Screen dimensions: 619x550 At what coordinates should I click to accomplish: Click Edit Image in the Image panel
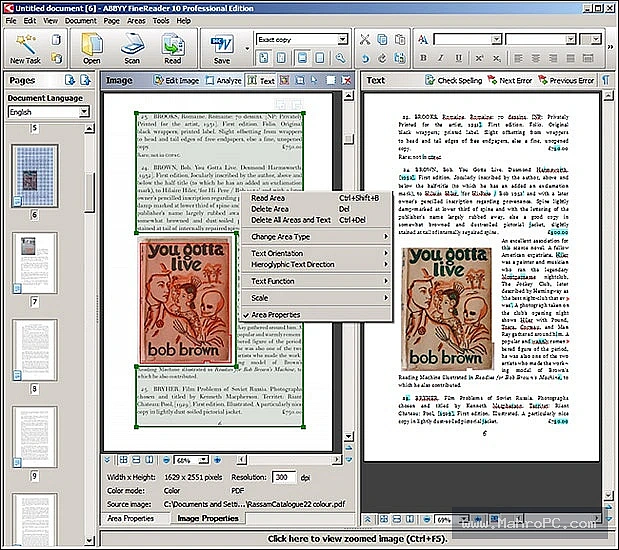(176, 81)
